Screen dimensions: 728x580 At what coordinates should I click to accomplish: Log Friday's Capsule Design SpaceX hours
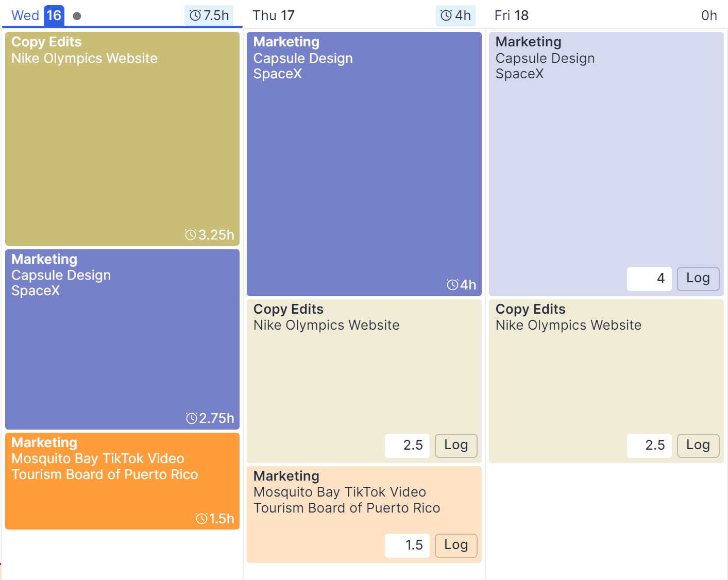pyautogui.click(x=698, y=279)
